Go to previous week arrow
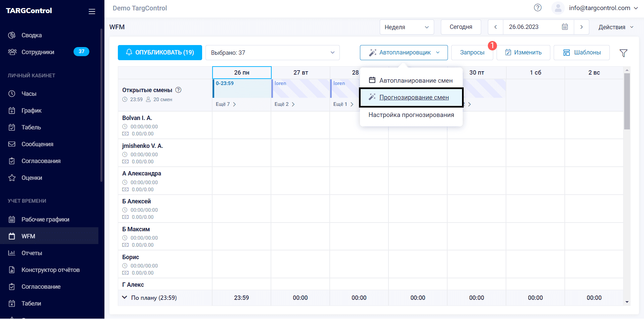The height and width of the screenshot is (320, 644). point(495,27)
